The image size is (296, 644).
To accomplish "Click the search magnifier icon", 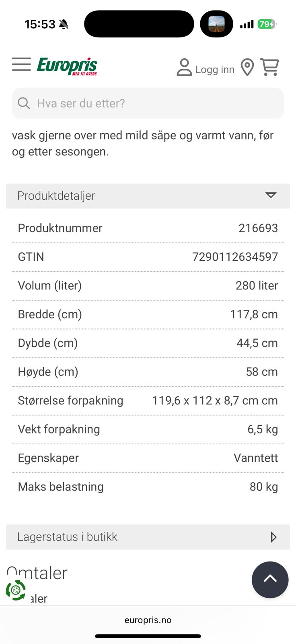I will [x=24, y=103].
